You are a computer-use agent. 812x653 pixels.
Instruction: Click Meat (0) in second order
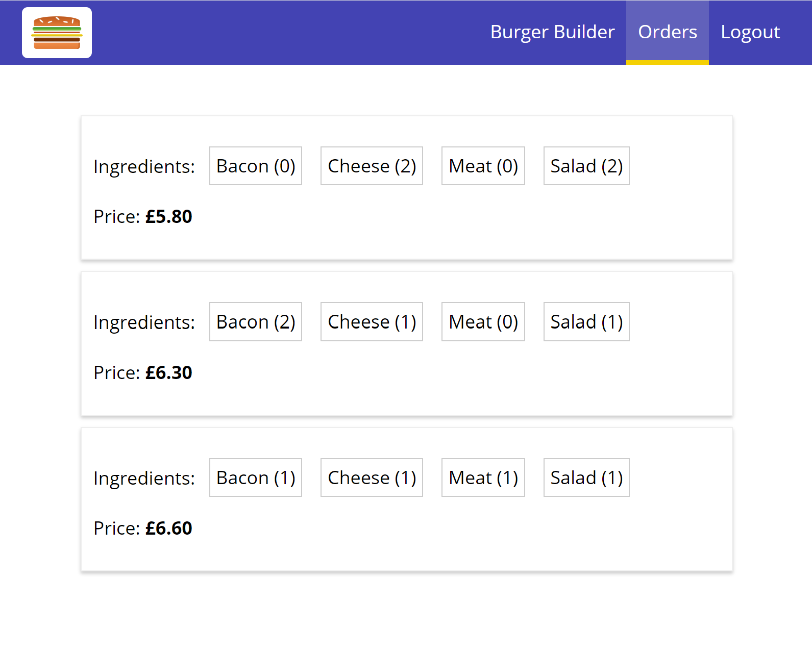pyautogui.click(x=483, y=322)
